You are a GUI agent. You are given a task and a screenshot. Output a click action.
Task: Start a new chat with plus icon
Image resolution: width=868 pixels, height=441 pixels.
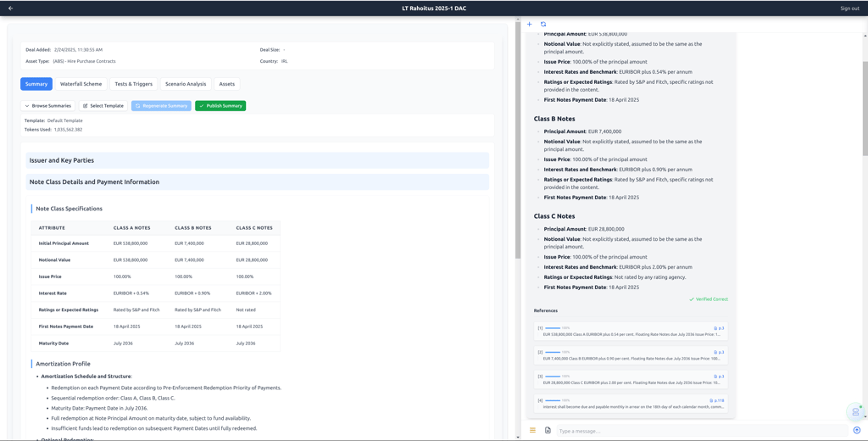(529, 25)
